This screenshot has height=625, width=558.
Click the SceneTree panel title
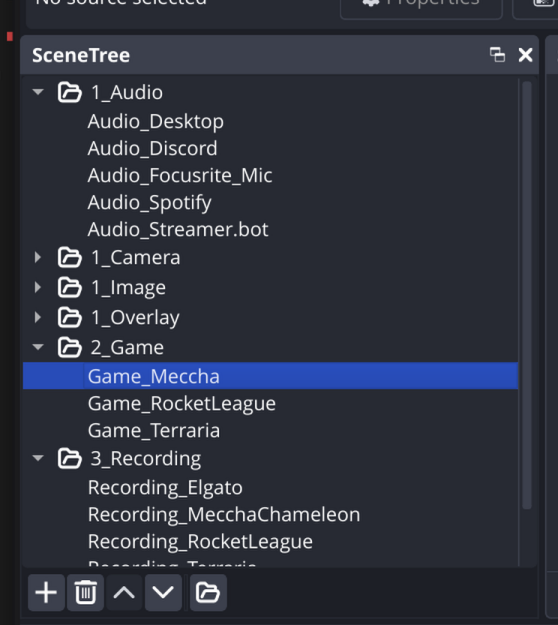click(81, 55)
